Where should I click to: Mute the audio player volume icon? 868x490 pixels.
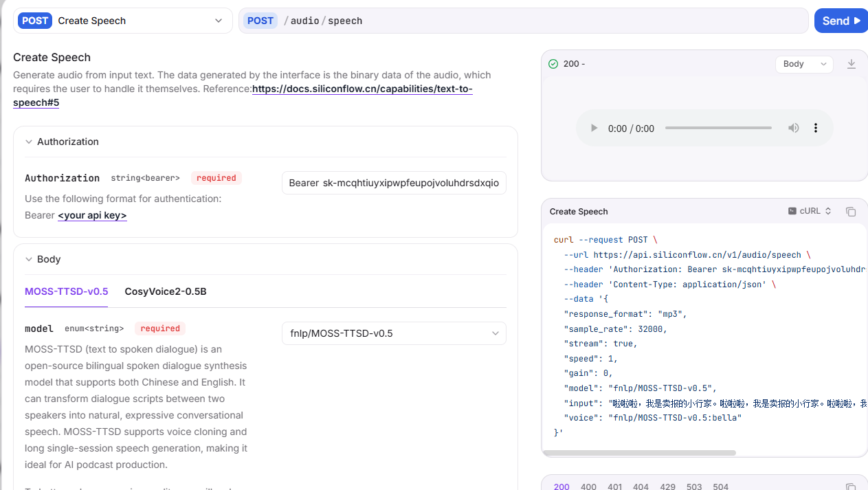tap(794, 129)
